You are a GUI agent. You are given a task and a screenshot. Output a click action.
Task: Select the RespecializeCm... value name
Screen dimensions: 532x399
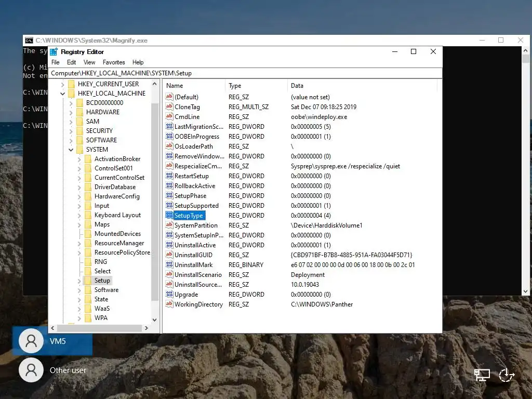pyautogui.click(x=198, y=166)
